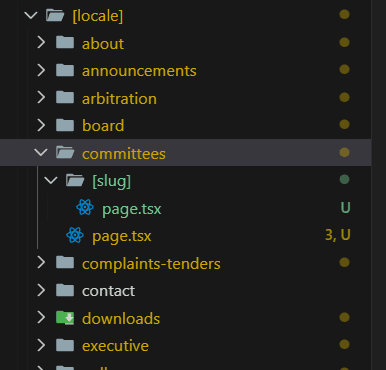
Task: Click the [slug] open folder icon
Action: tap(75, 180)
